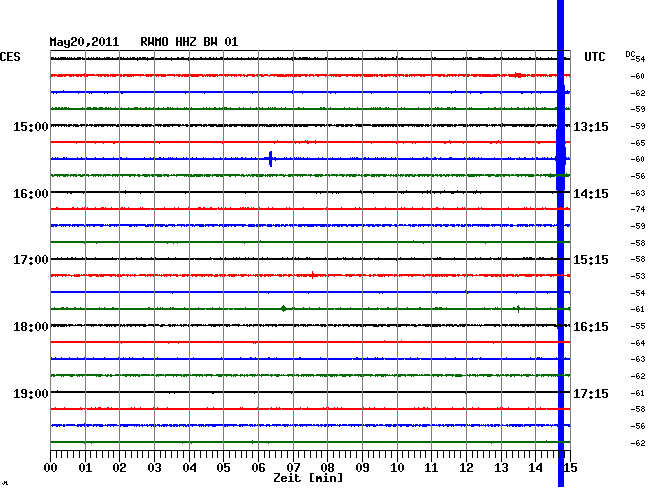Screen dimensions: 650x494
Task: Click the DC offset value -65
Action: [x=638, y=143]
